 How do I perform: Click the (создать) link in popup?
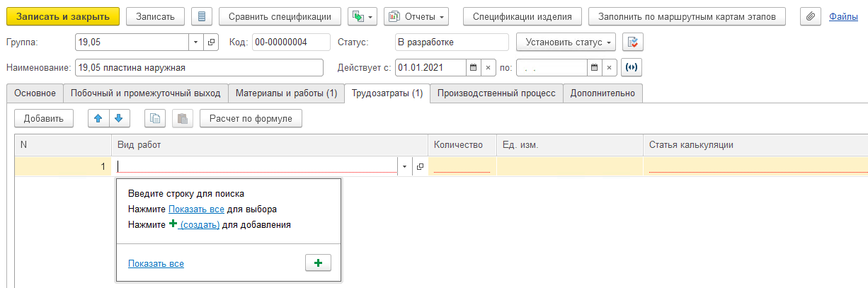tap(199, 224)
